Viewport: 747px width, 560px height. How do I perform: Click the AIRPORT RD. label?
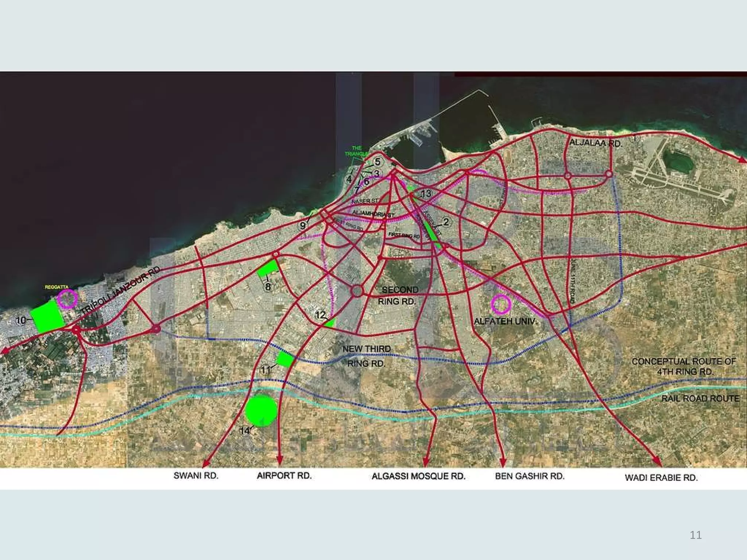(x=284, y=476)
